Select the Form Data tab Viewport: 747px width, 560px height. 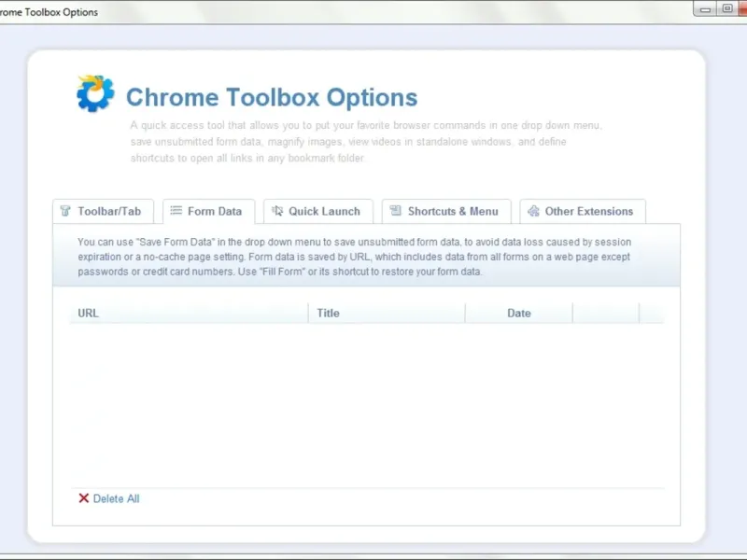coord(208,212)
